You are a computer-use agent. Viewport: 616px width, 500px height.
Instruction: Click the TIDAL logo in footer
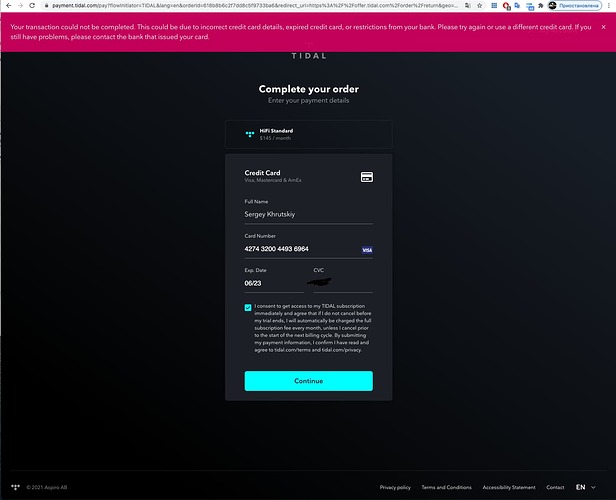14,487
